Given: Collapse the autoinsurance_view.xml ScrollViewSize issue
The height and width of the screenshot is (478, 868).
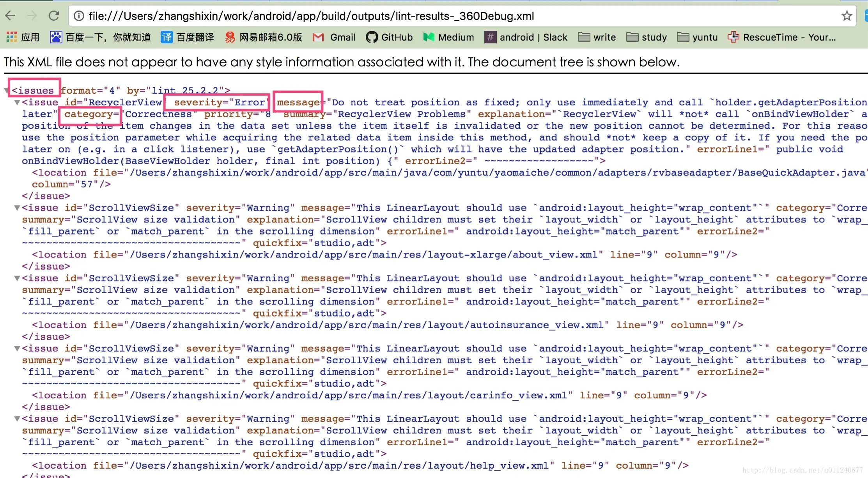Looking at the screenshot, I should [x=17, y=278].
